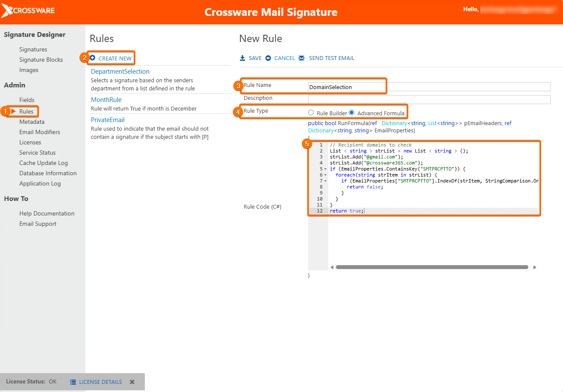
Task: Click the Cancel back-arrow icon
Action: coord(268,58)
